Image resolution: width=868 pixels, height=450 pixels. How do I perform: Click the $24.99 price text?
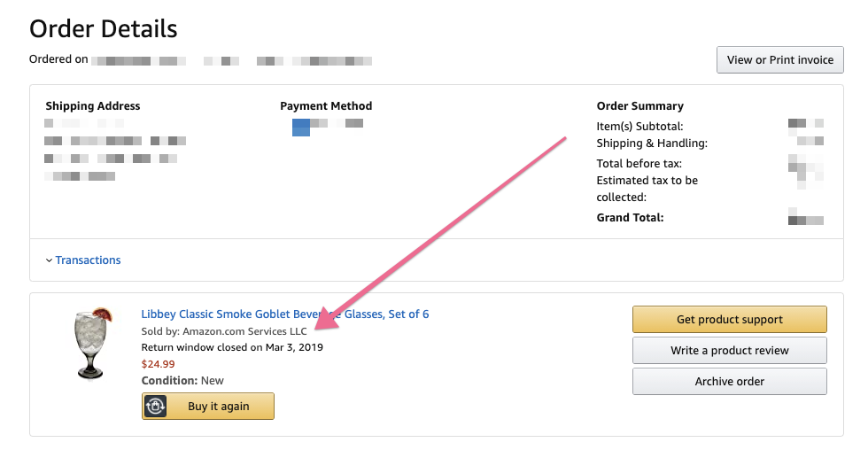click(x=159, y=363)
